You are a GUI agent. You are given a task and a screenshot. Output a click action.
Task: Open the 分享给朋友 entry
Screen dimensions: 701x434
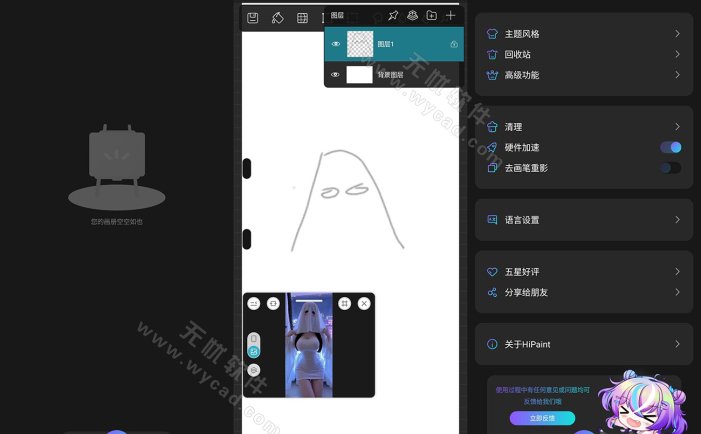click(x=584, y=292)
